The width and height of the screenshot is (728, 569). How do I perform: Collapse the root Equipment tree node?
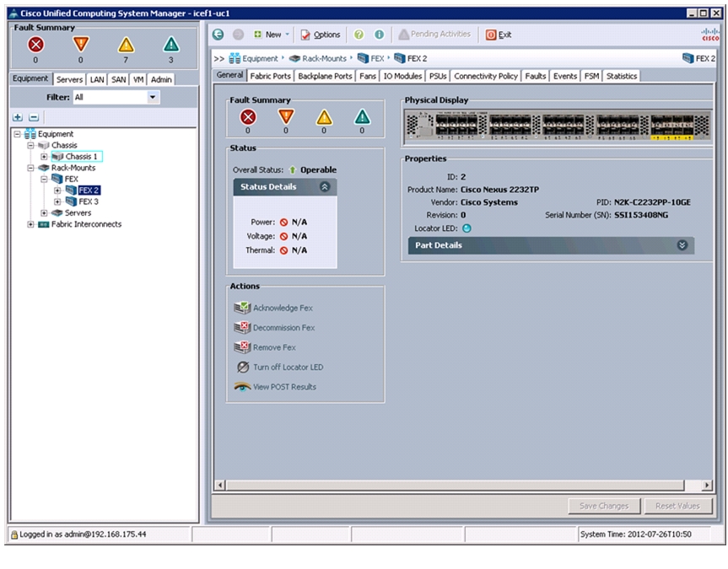point(17,134)
